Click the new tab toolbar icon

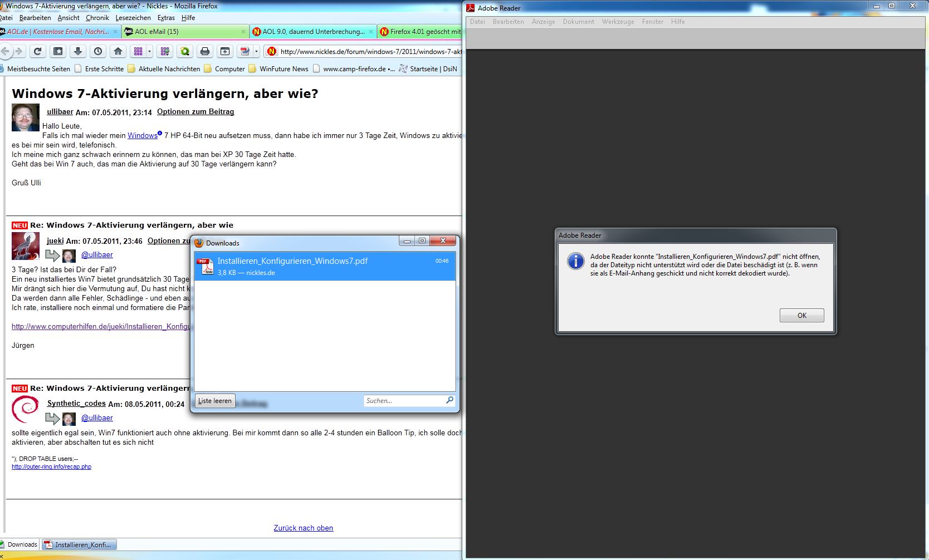tap(225, 51)
